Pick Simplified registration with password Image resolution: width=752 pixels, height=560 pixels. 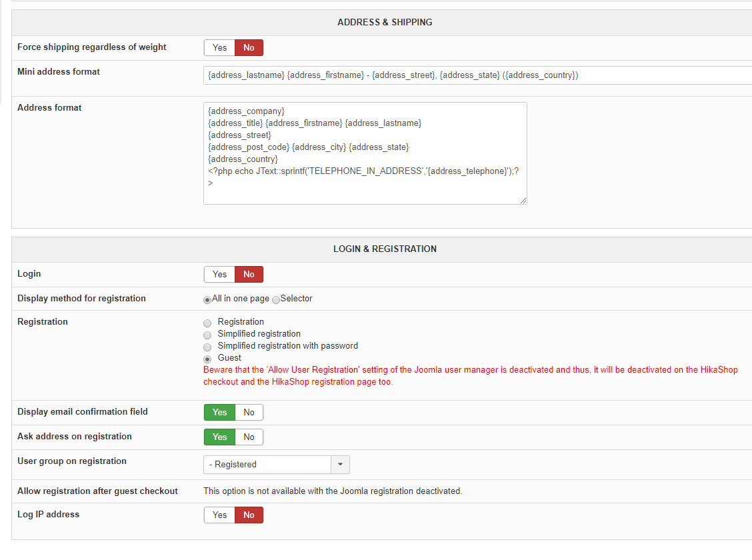(x=207, y=347)
